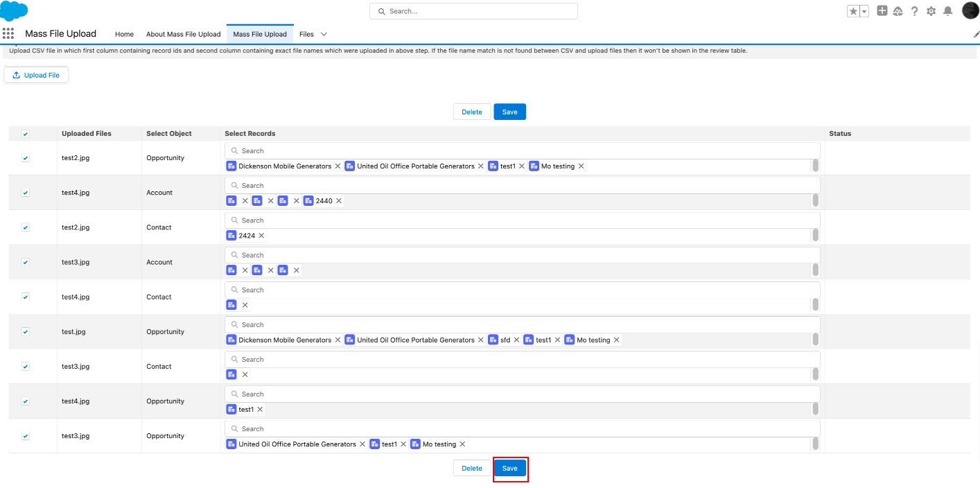Image resolution: width=980 pixels, height=488 pixels.
Task: Click record Search field in test2.jpg Opportunity row
Action: point(523,150)
